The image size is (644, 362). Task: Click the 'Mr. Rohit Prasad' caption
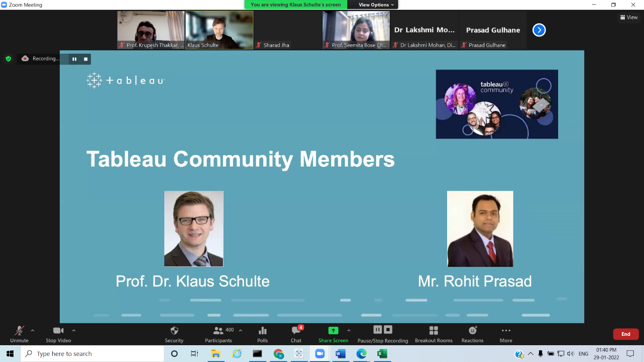(475, 281)
